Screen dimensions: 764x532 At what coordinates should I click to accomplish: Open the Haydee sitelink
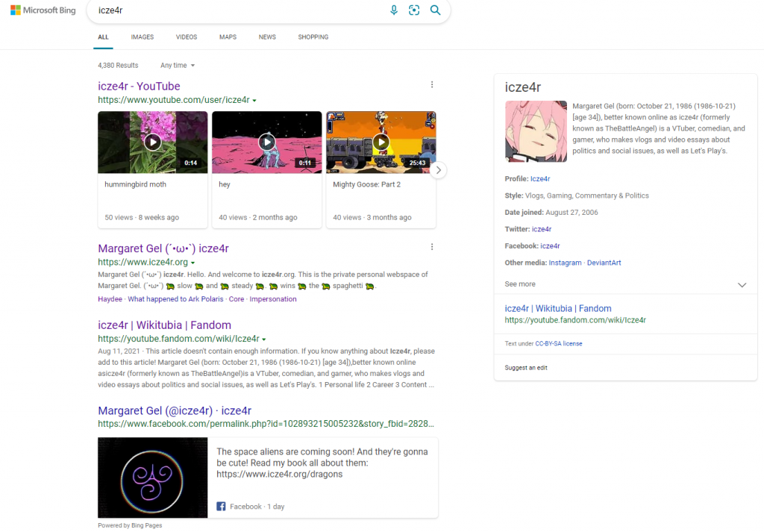(110, 299)
